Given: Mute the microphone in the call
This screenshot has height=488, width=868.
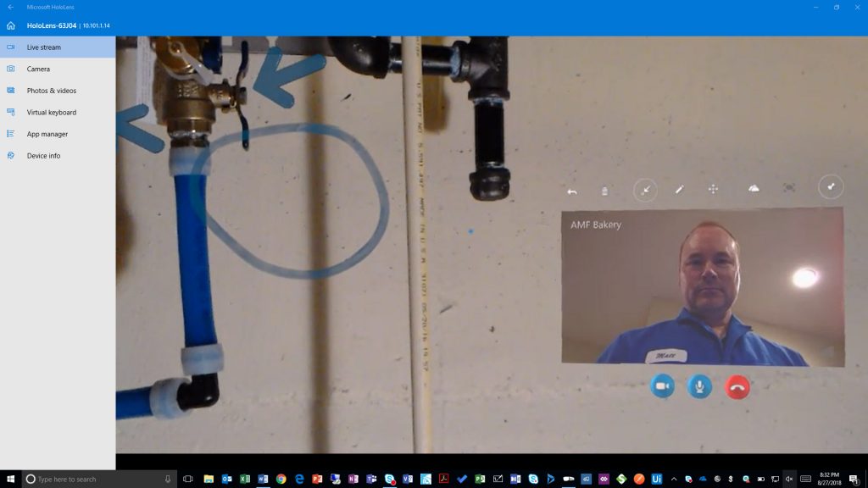Looking at the screenshot, I should 699,386.
